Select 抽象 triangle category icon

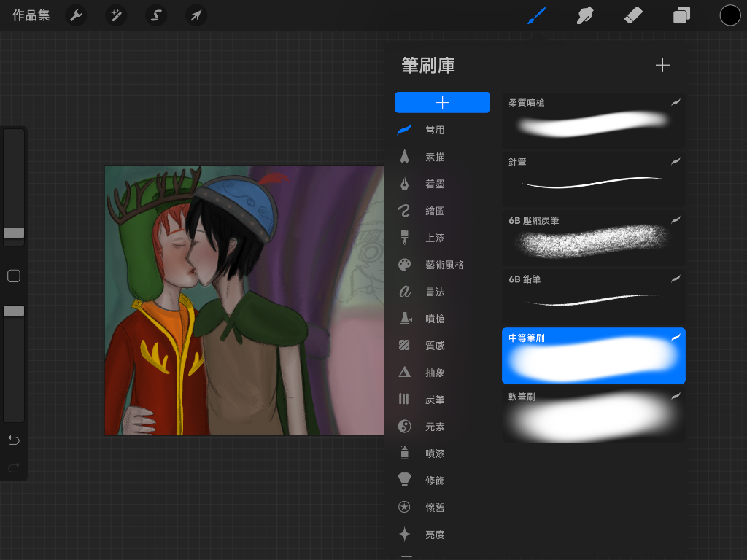tap(404, 373)
